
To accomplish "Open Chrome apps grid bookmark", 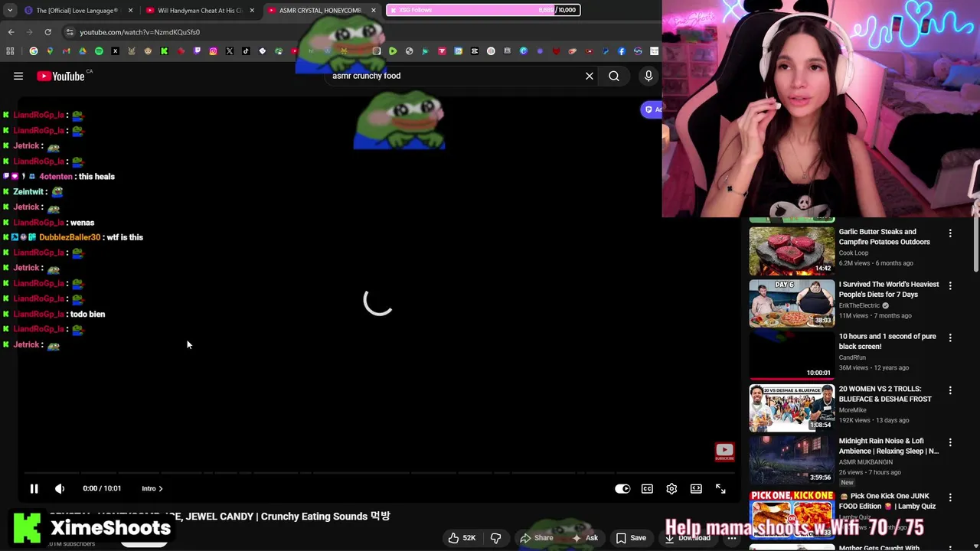I will tap(10, 51).
